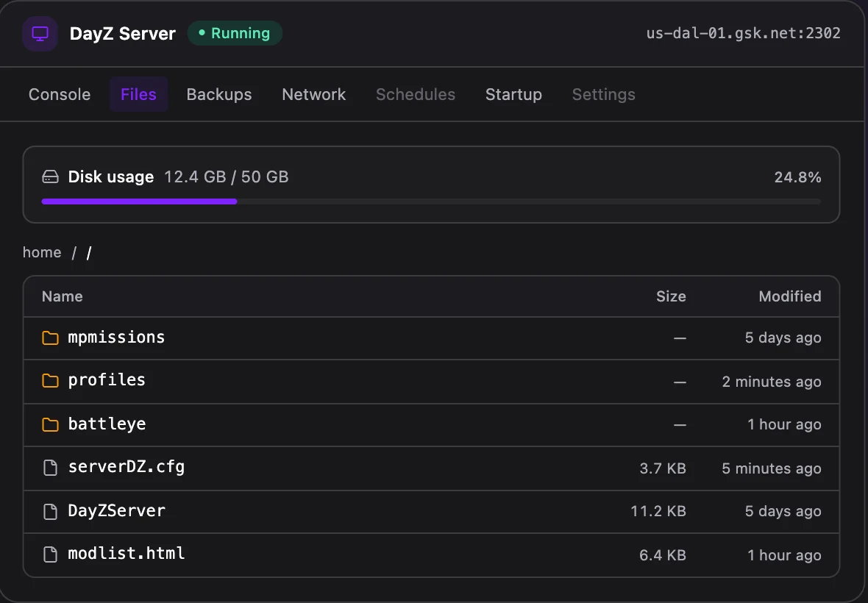Open the Schedules tab
Screen dimensions: 868x603
[x=416, y=95]
